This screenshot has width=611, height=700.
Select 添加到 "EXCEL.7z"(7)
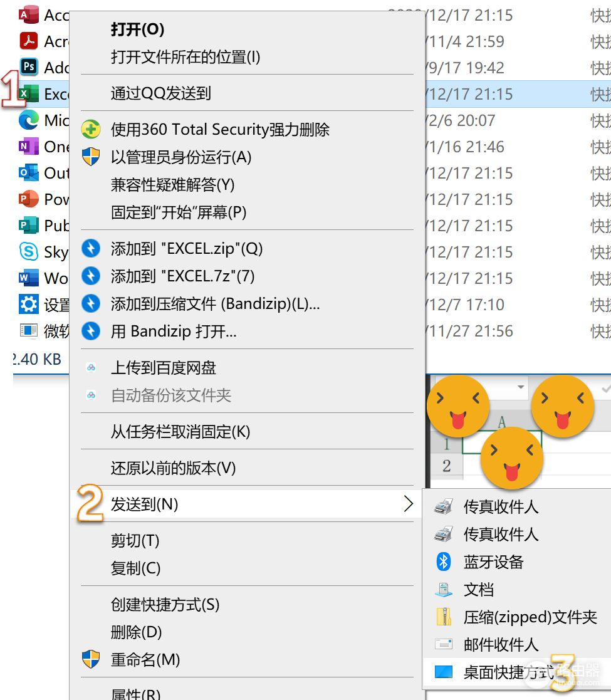coord(182,276)
